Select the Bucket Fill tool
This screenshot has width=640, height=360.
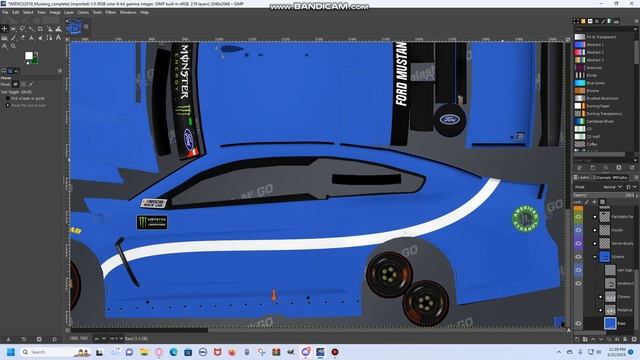coord(4,38)
